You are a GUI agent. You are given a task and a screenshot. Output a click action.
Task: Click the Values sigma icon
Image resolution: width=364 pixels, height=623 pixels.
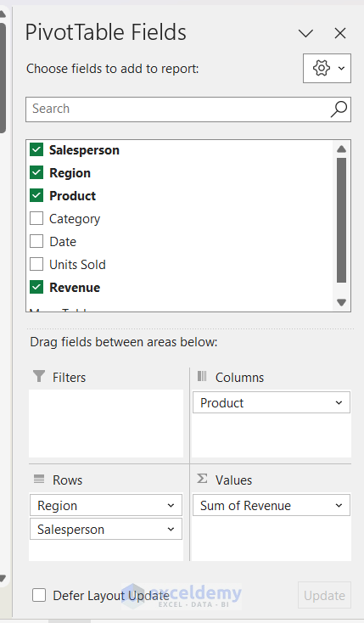202,479
